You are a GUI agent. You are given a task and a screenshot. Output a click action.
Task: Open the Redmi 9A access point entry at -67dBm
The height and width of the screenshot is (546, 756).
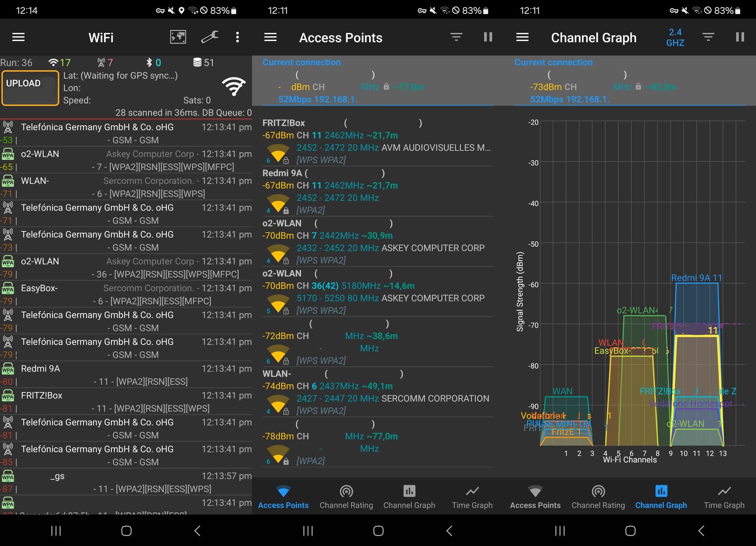tap(378, 191)
